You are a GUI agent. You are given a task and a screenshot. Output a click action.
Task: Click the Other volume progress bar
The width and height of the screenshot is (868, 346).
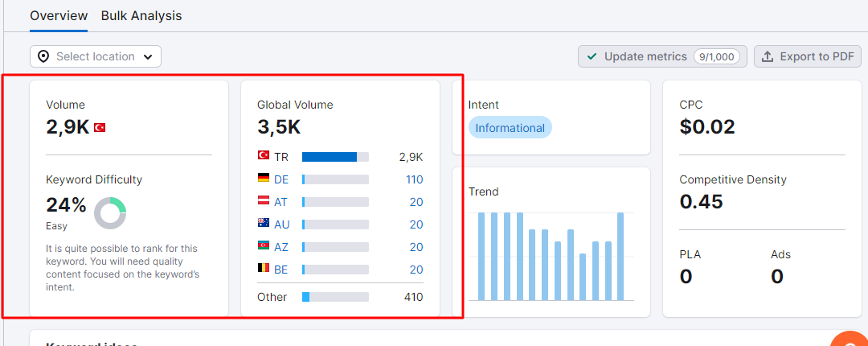click(335, 297)
